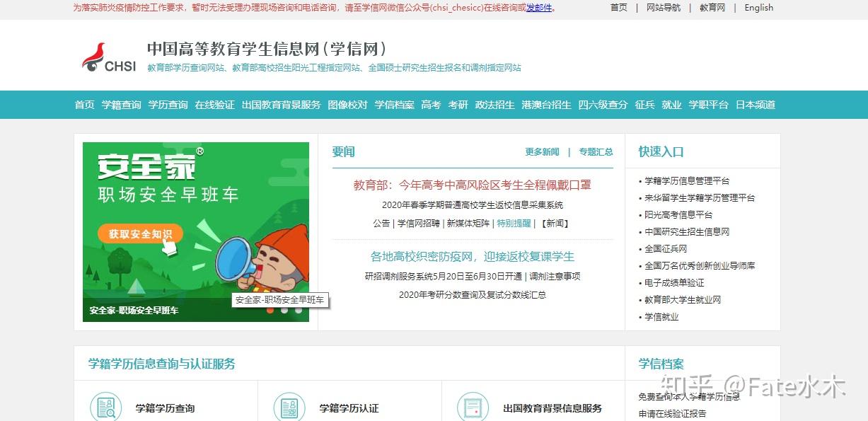Open headline 各地高校织密防疫网

click(473, 257)
